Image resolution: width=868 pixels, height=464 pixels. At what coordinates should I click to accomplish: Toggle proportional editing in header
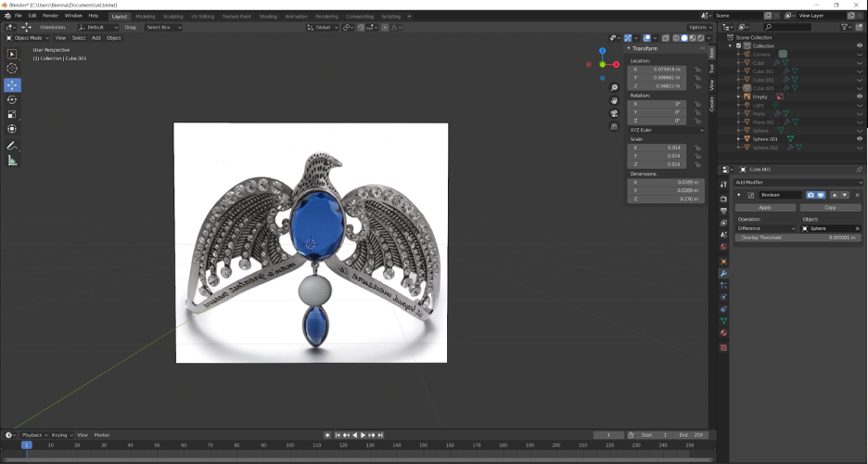pos(385,27)
